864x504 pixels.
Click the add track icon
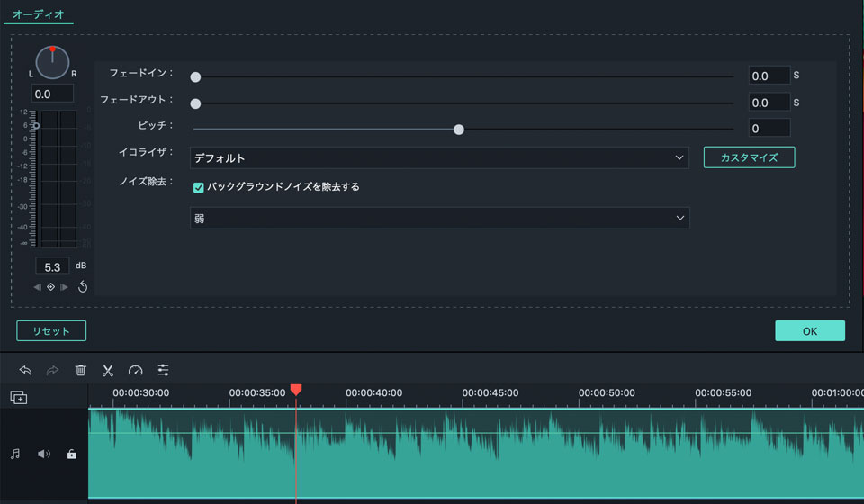pos(19,397)
